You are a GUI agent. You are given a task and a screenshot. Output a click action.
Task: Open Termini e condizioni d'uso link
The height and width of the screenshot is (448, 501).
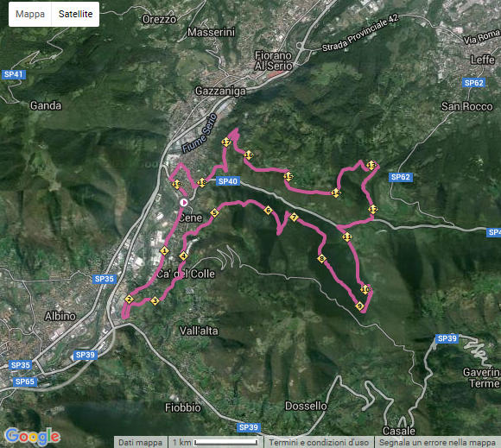click(319, 443)
